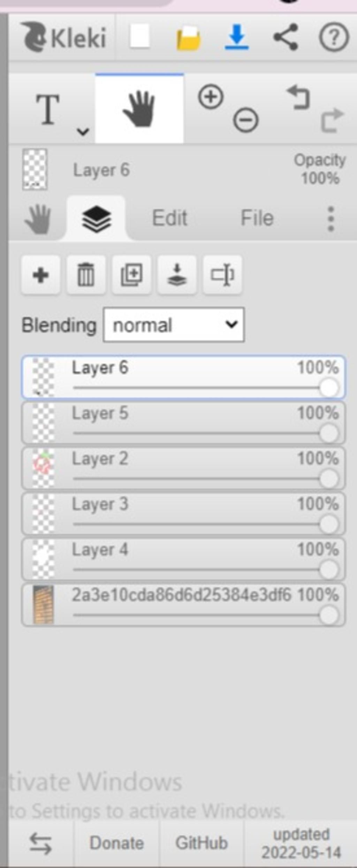The width and height of the screenshot is (357, 868).
Task: Click the zoom in plus icon
Action: tap(211, 96)
